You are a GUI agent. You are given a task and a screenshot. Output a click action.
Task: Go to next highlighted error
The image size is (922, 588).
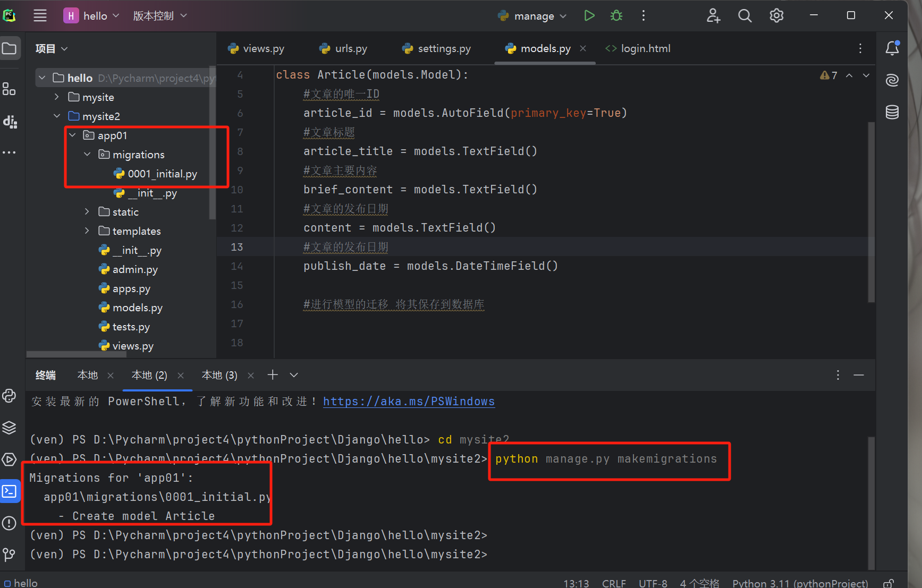pyautogui.click(x=866, y=75)
